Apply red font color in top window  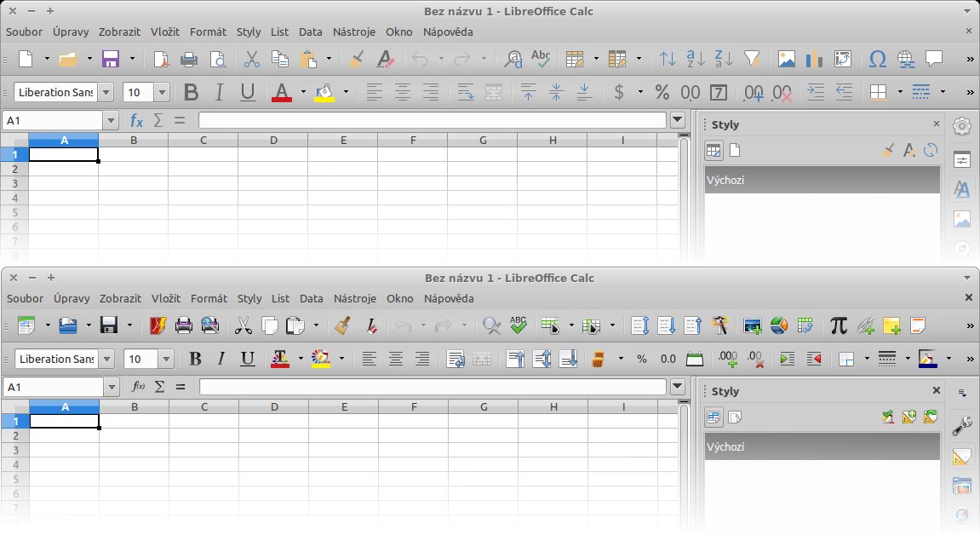pyautogui.click(x=282, y=93)
